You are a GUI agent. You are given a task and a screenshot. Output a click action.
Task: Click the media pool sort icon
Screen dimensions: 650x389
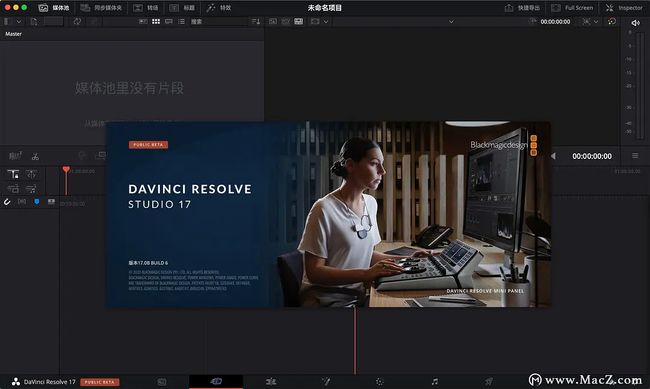tap(256, 22)
